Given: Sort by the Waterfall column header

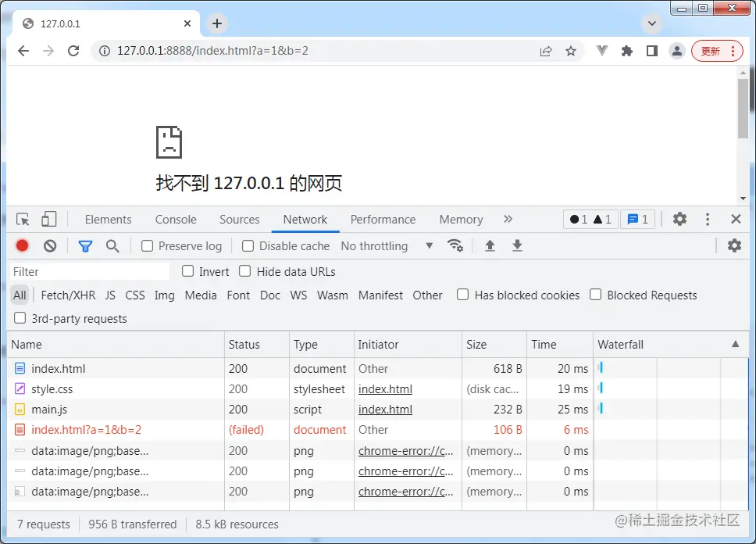Looking at the screenshot, I should click(671, 344).
